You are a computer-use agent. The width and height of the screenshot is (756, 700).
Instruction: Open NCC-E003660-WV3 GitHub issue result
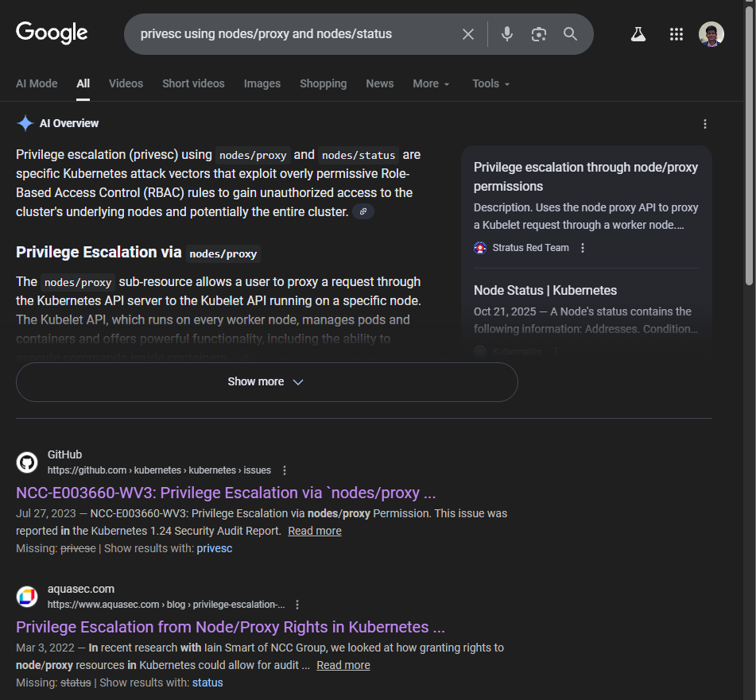tap(226, 493)
